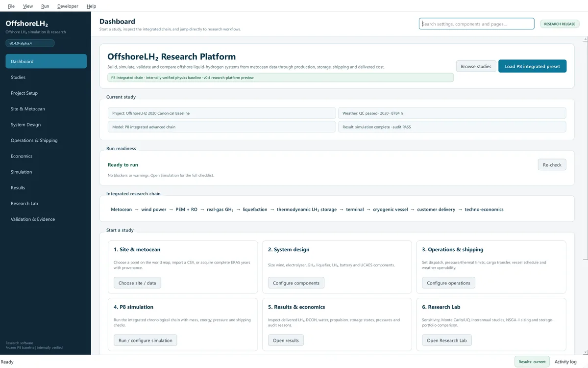The width and height of the screenshot is (588, 368).
Task: Click 'Weather: QC passed · 2020 · 8784 h'
Action: pyautogui.click(x=372, y=113)
